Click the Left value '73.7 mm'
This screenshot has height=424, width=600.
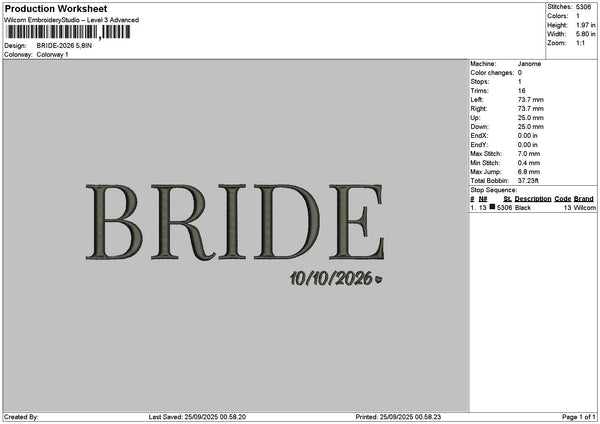531,100
